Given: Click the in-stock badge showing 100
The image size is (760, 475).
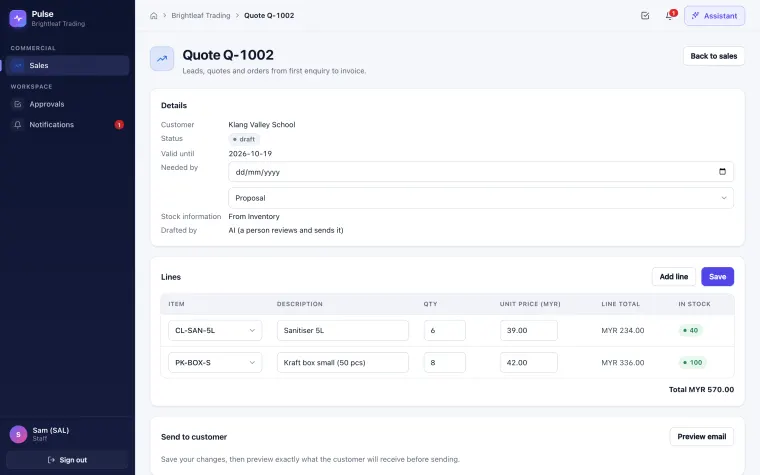Looking at the screenshot, I should pos(693,363).
